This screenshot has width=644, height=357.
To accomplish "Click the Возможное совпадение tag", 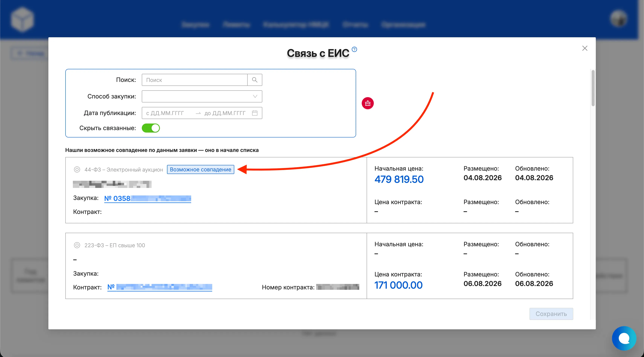I will pyautogui.click(x=201, y=169).
